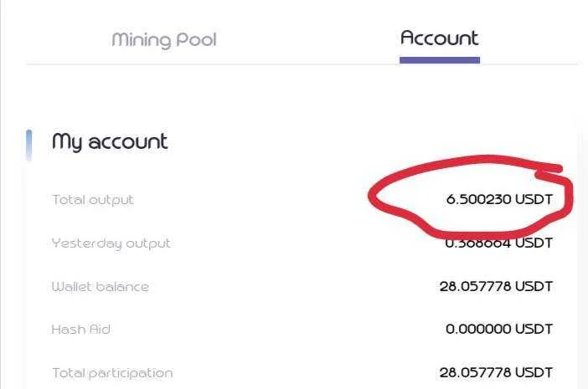
Task: Click the USDT unit in Wallet balance row
Action: click(x=534, y=286)
